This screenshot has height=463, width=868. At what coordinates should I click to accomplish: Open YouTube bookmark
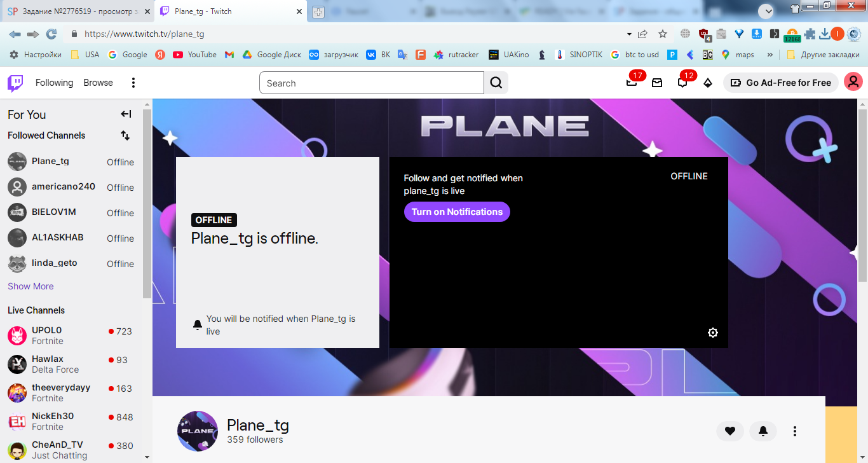pyautogui.click(x=195, y=55)
